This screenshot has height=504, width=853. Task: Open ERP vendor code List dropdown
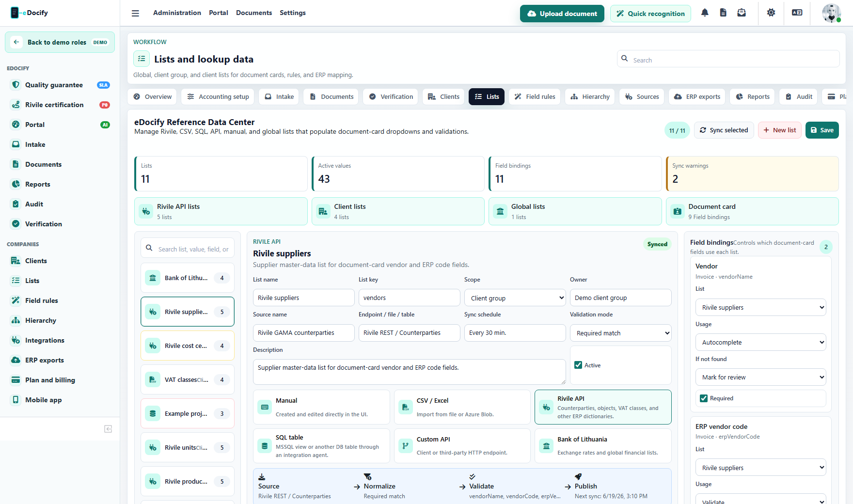761,468
